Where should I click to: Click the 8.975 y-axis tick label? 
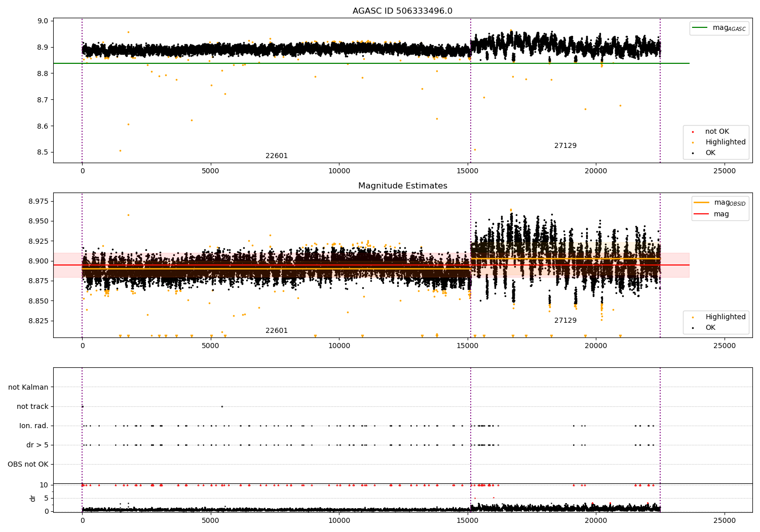pyautogui.click(x=39, y=202)
